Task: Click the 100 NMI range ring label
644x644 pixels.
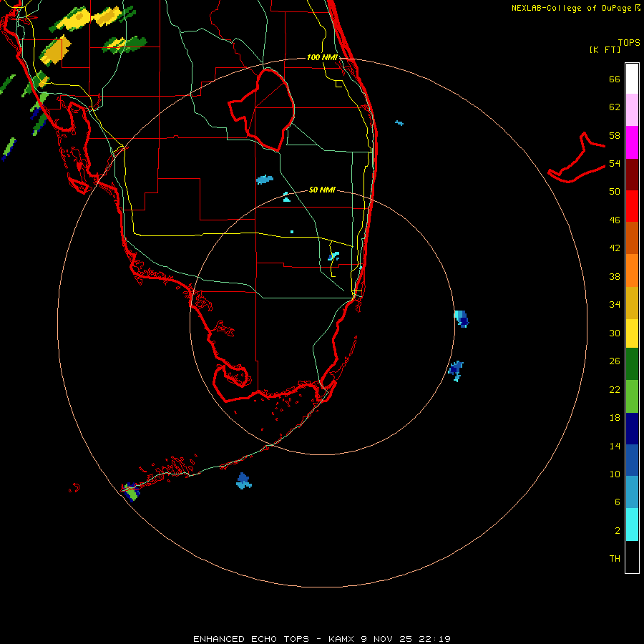Action: [x=323, y=57]
